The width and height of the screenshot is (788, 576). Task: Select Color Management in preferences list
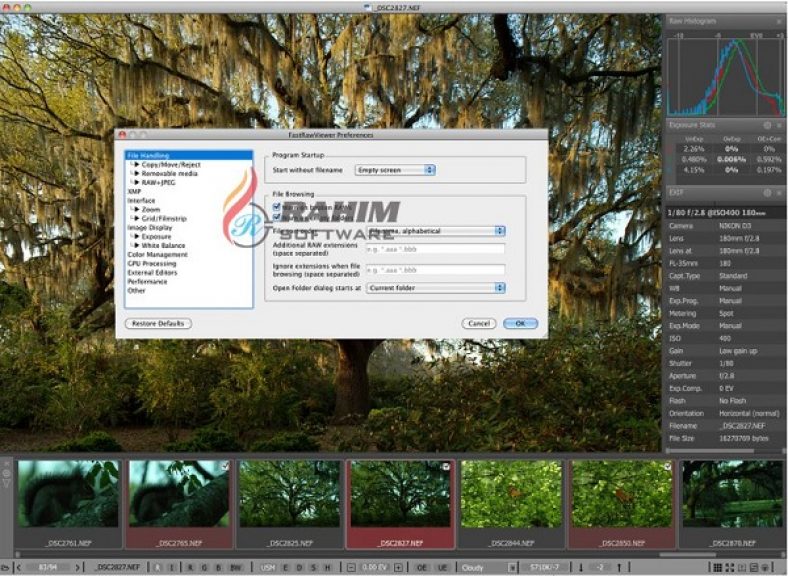[156, 254]
